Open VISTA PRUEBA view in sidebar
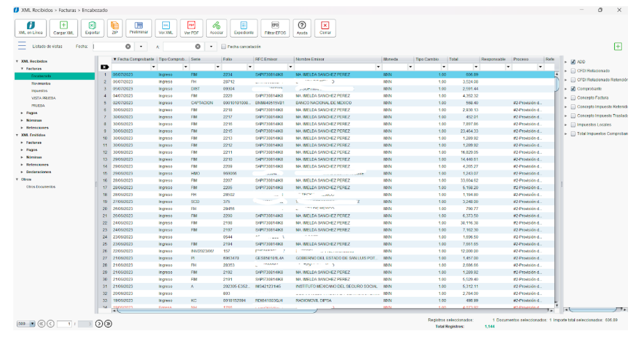This screenshot has width=644, height=340. (x=43, y=98)
